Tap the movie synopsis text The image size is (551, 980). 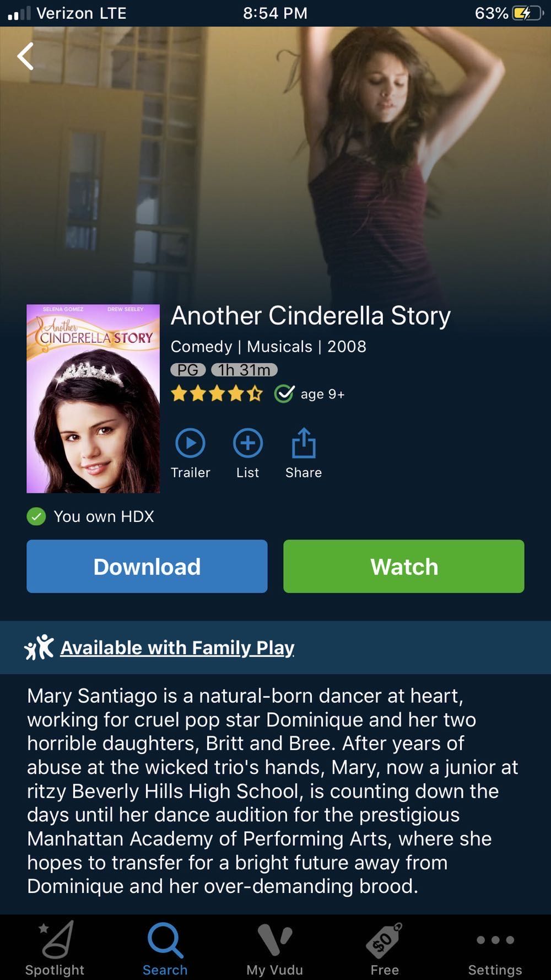coord(273,791)
